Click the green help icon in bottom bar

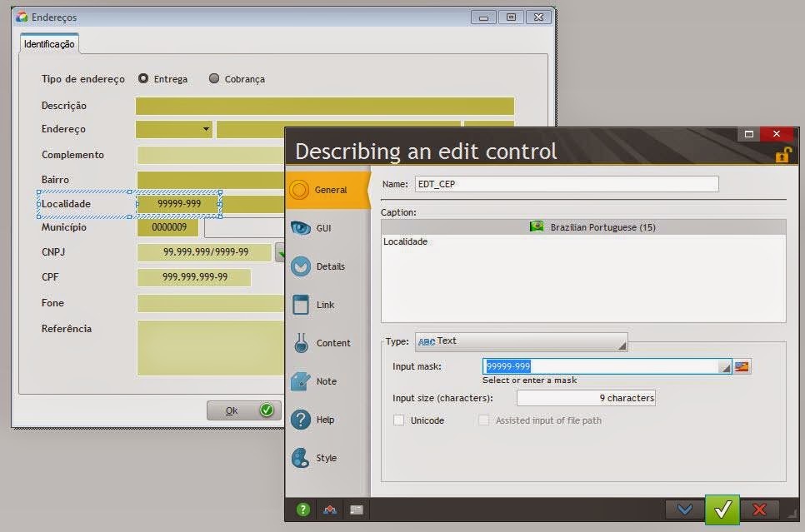point(302,510)
